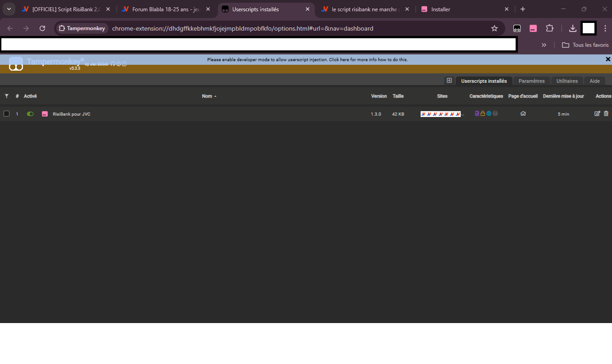Disable the RisiBank pour JVC script toggle
Viewport: 612px width, 364px height.
coord(30,114)
